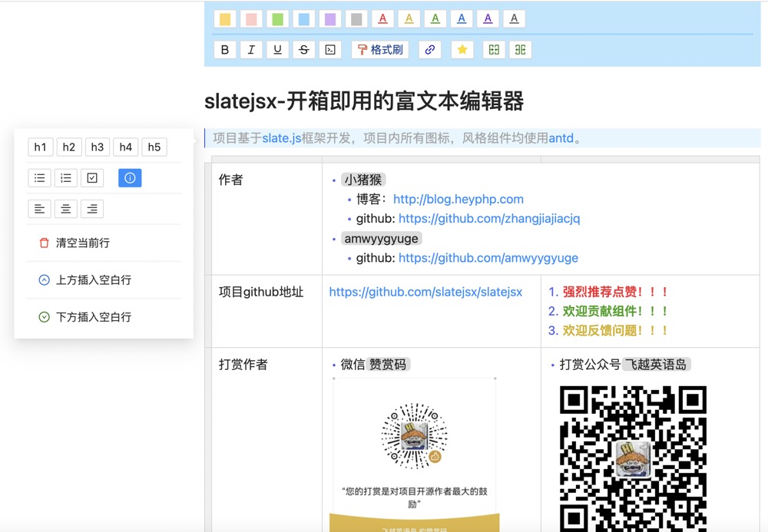Screen dimensions: 768x532
Task: Set yellow font color A
Action: 409,18
